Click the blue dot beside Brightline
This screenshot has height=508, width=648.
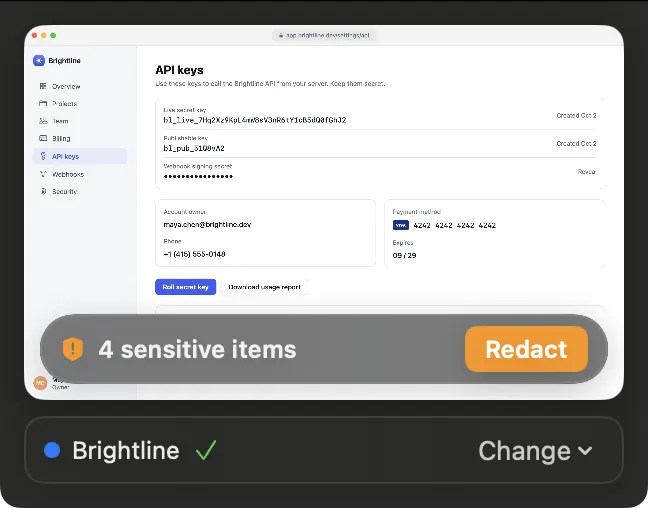[x=52, y=450]
